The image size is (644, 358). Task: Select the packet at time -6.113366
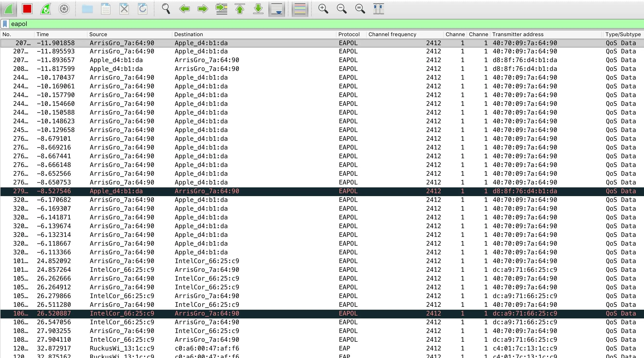[x=322, y=252]
